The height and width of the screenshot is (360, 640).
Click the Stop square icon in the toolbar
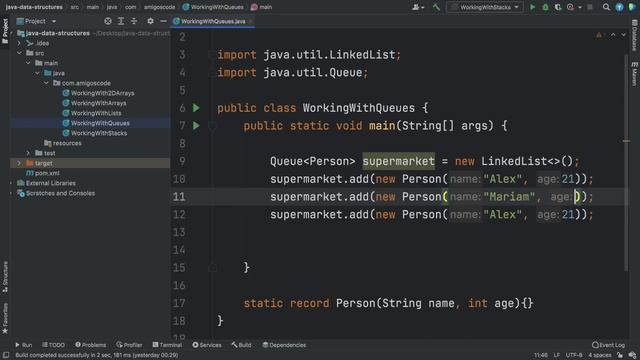click(x=590, y=7)
